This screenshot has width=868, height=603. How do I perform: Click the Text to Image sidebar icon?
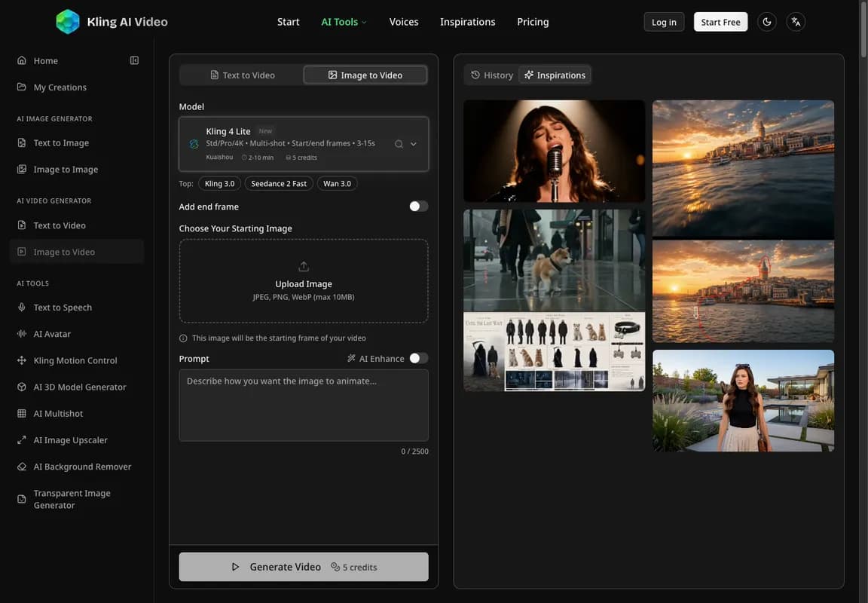pyautogui.click(x=22, y=143)
